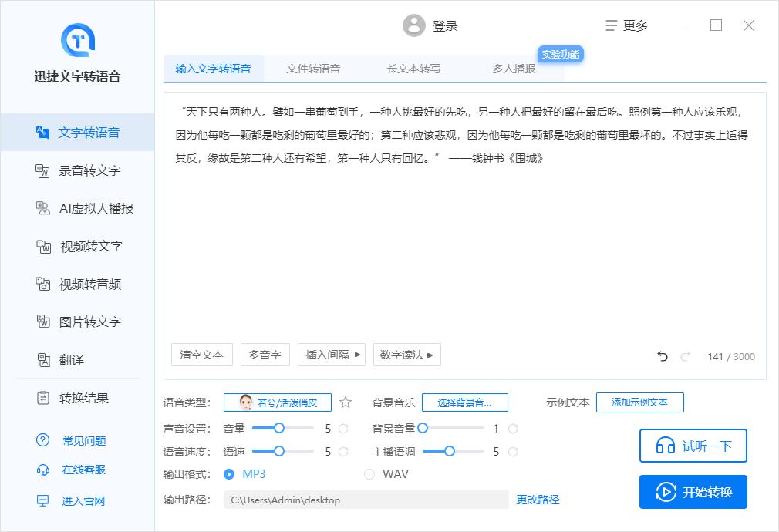
Task: Select the WAV output format
Action: (369, 474)
